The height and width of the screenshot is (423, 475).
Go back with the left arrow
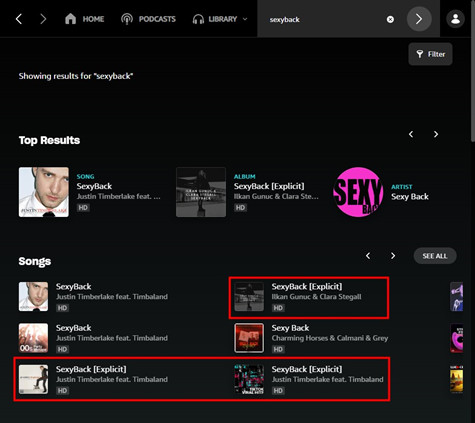(x=19, y=19)
